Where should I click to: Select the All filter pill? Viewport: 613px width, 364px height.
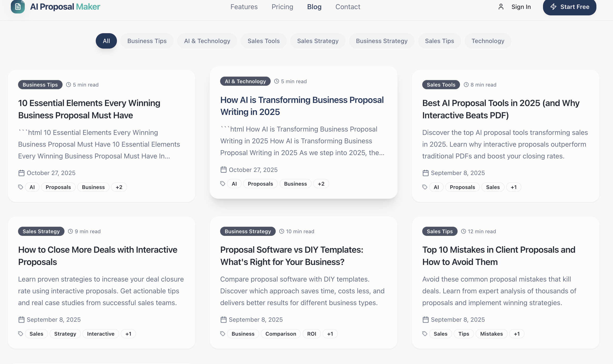point(106,41)
